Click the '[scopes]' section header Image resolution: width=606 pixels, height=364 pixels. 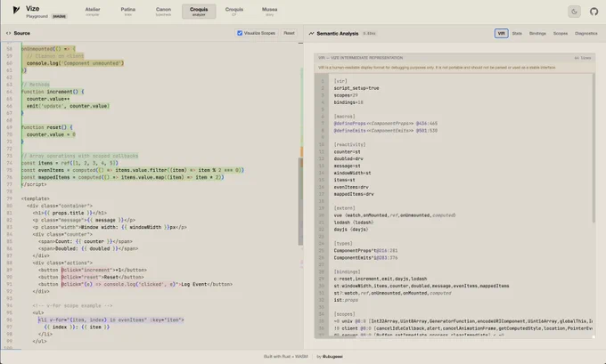[344, 314]
